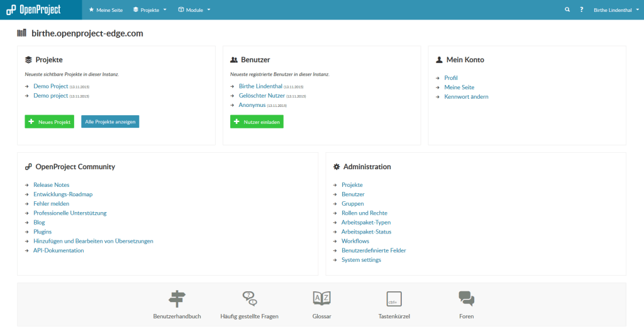644x336 pixels.
Task: Open Kennwort ändern link
Action: [466, 97]
